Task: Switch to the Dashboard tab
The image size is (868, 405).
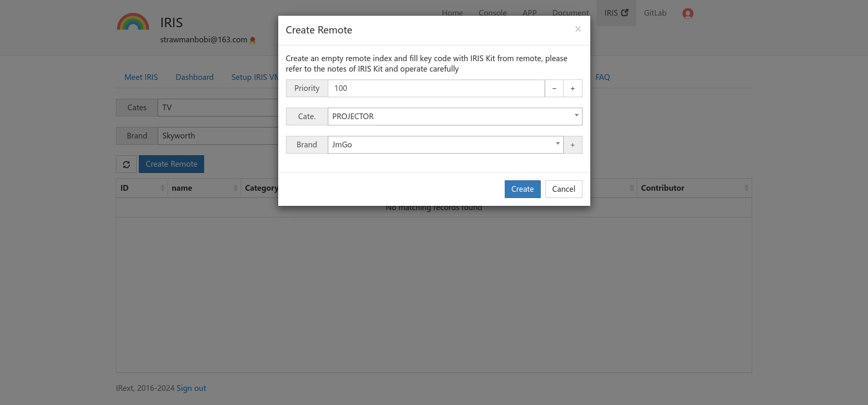Action: tap(194, 77)
